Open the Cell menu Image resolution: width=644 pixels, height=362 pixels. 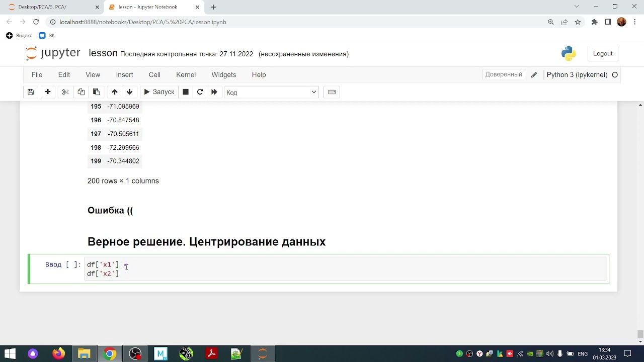pos(154,74)
